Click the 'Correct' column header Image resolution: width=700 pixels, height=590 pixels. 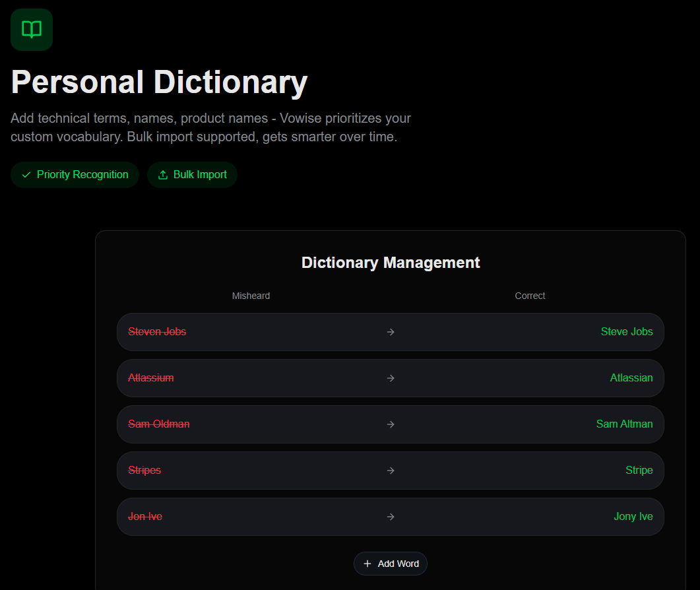530,296
